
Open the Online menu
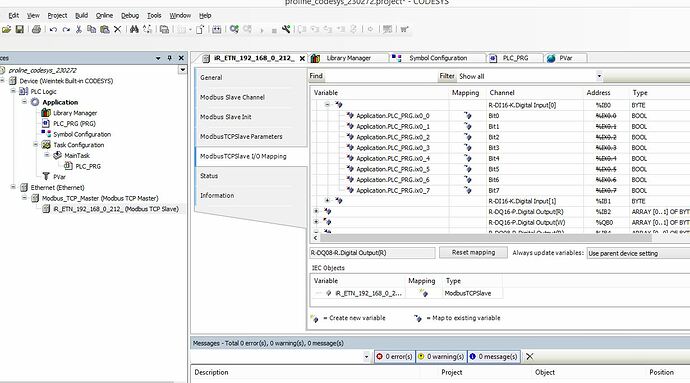click(104, 15)
